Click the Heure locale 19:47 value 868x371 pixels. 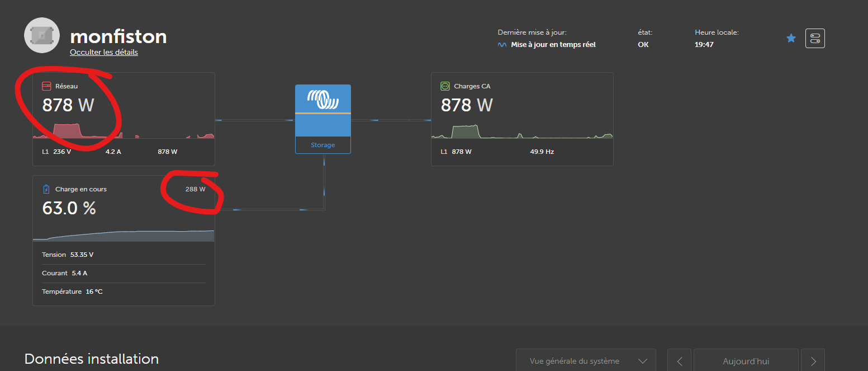[x=704, y=45]
